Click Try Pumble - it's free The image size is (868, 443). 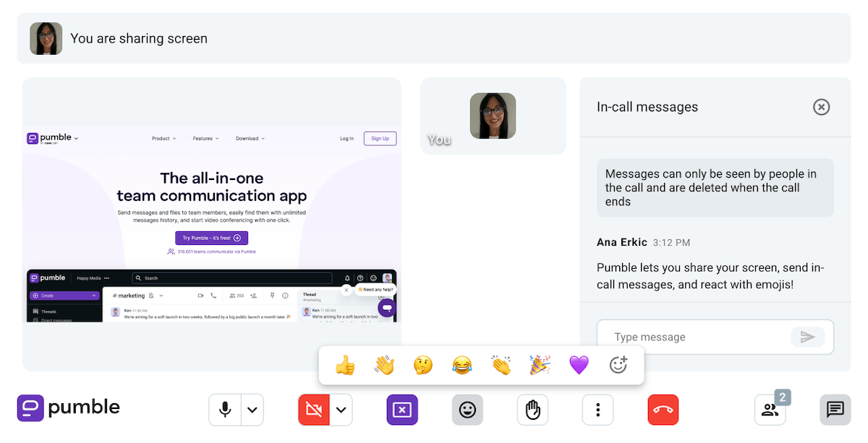[x=210, y=237]
